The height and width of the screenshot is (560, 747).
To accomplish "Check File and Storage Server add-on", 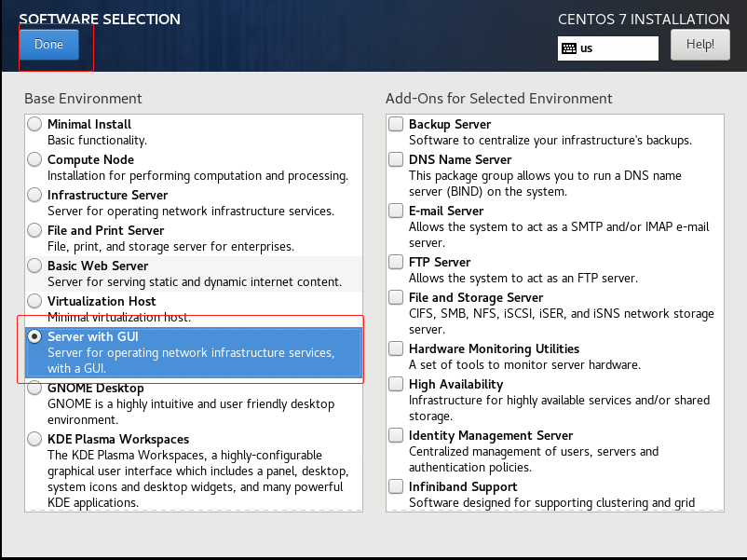I will pos(396,297).
